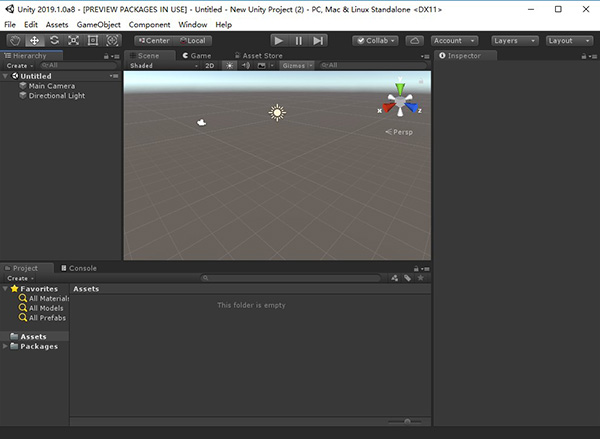The height and width of the screenshot is (439, 600).
Task: Select All Materials in Favorites
Action: pos(48,298)
